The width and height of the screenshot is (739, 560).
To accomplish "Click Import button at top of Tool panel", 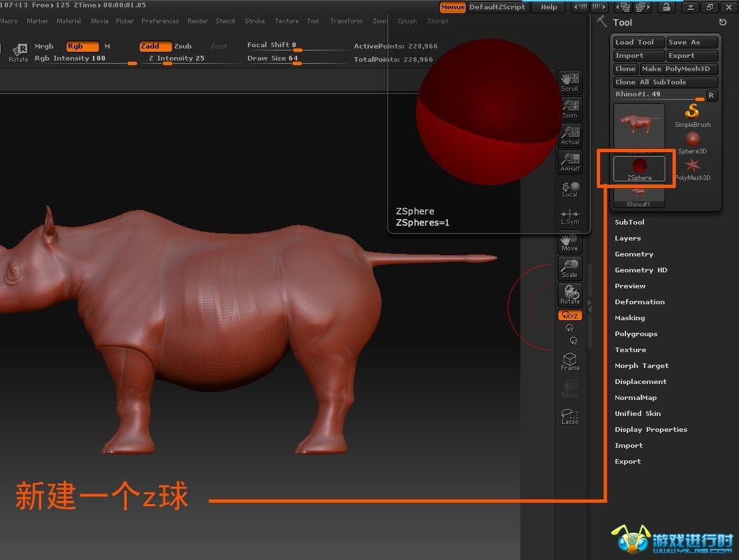I will pos(639,56).
